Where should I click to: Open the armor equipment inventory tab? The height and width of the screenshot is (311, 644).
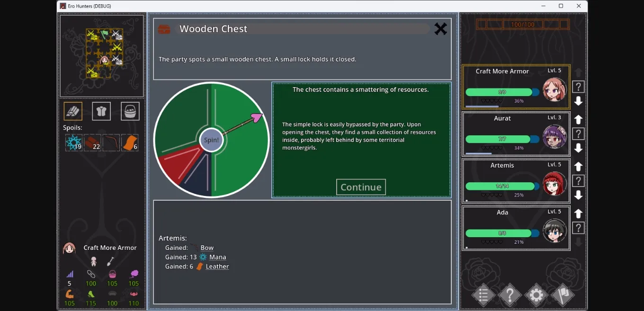(x=101, y=111)
